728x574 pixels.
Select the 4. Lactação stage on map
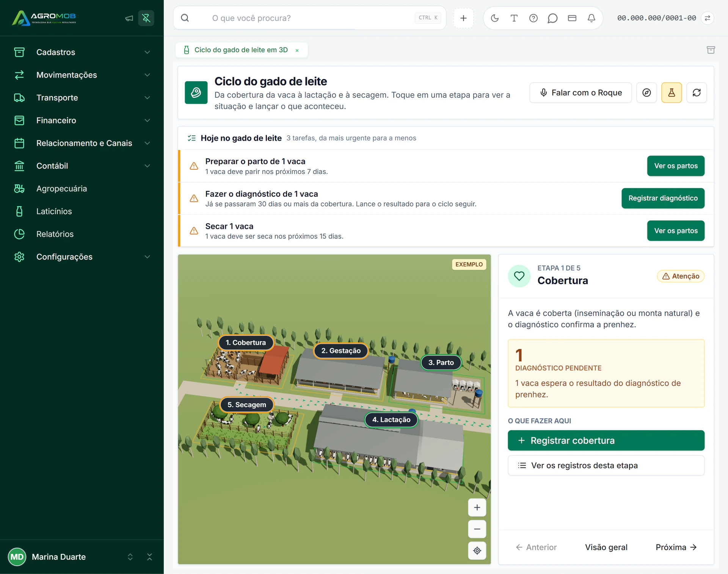(x=391, y=419)
